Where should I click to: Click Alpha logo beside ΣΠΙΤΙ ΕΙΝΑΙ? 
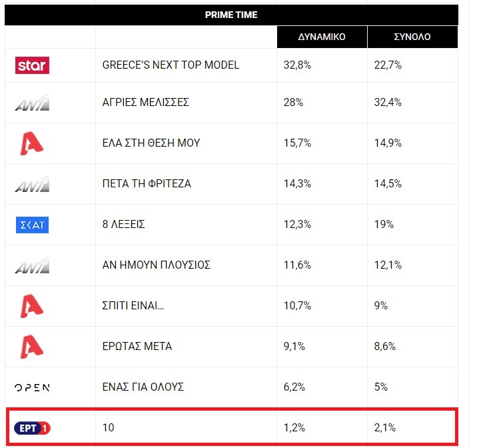coord(32,306)
